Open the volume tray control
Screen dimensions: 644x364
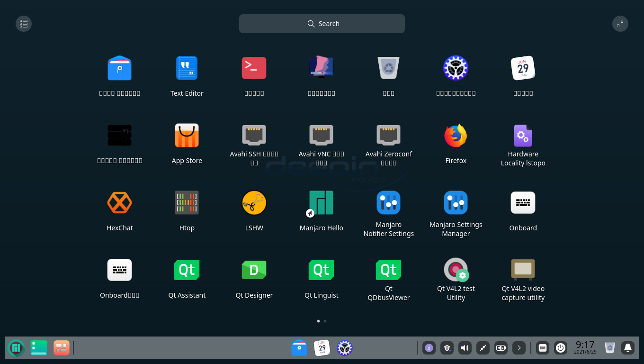[465, 348]
